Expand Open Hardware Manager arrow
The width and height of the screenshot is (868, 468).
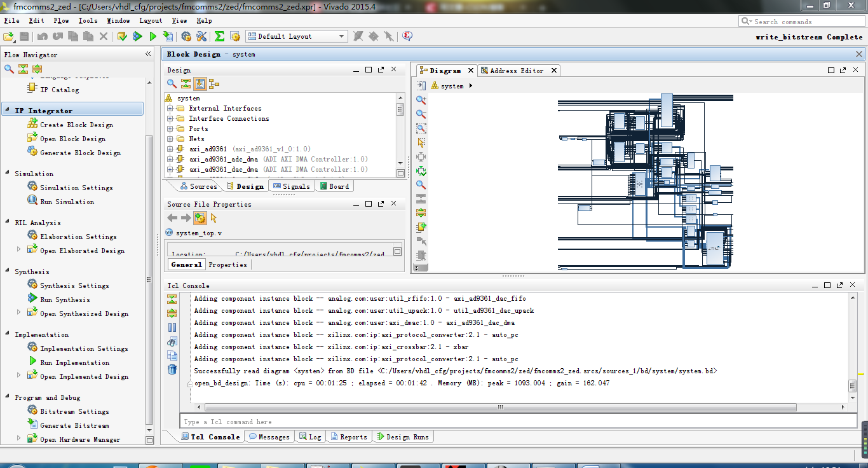[19, 438]
